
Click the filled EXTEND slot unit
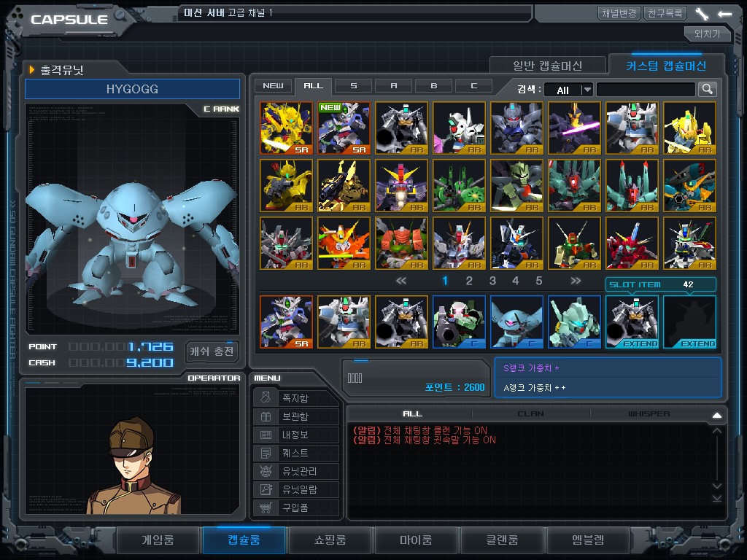632,322
